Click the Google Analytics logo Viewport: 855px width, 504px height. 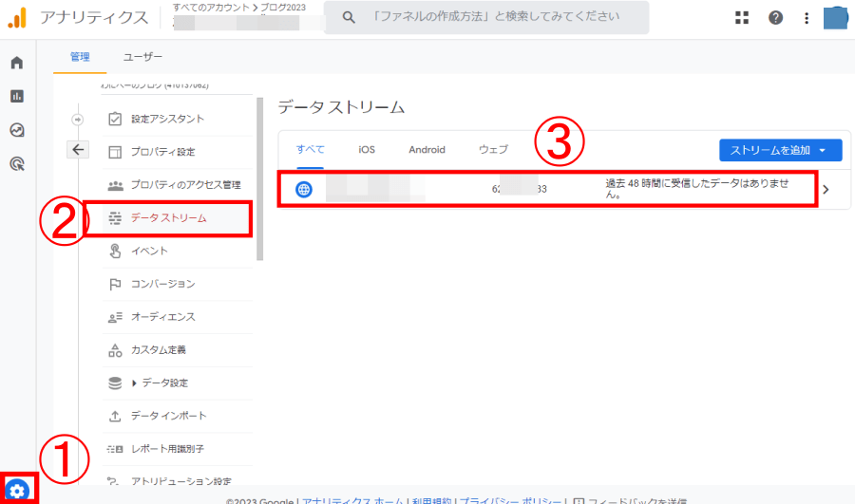(x=17, y=17)
